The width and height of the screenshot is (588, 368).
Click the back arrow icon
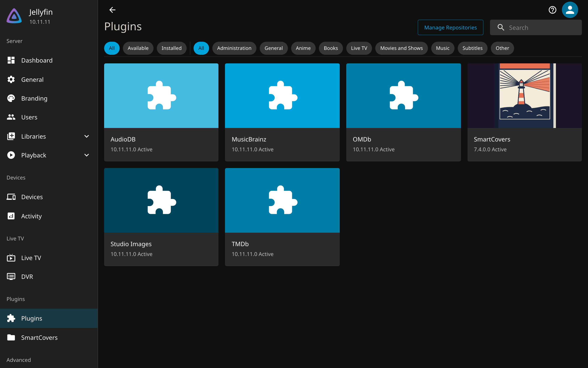click(x=112, y=10)
